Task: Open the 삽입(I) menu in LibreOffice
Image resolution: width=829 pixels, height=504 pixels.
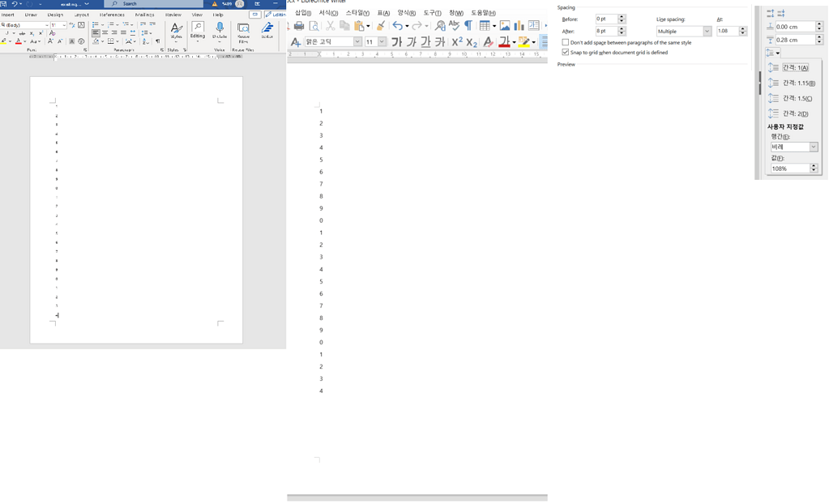Action: [303, 13]
